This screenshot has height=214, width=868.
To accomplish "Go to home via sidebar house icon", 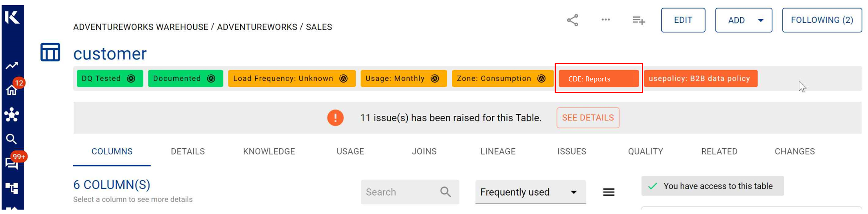I will 12,90.
